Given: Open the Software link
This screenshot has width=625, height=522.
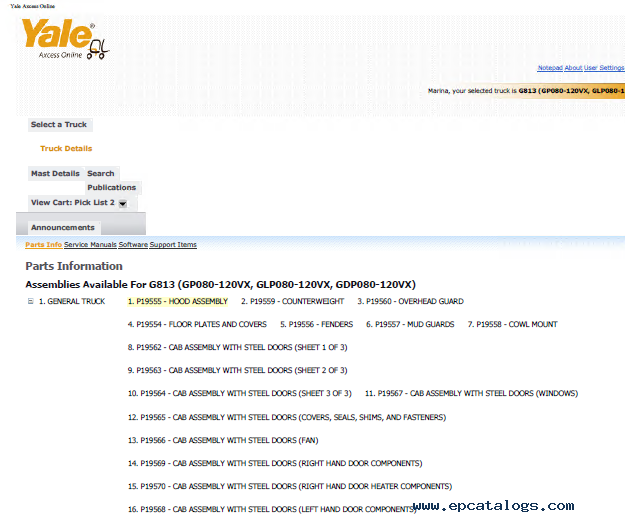Looking at the screenshot, I should 133,245.
